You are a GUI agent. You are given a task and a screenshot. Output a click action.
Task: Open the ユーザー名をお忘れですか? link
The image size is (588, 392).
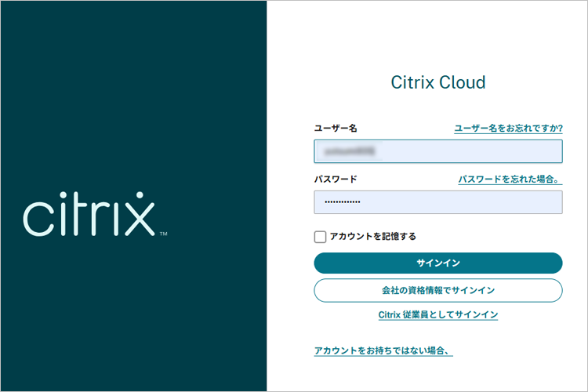[x=508, y=129]
